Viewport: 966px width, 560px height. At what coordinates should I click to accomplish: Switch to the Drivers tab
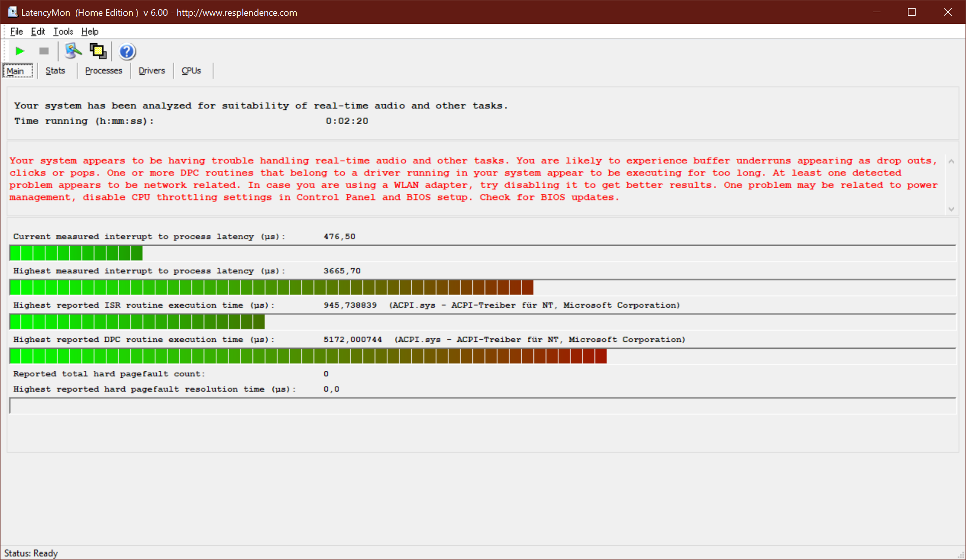[152, 71]
